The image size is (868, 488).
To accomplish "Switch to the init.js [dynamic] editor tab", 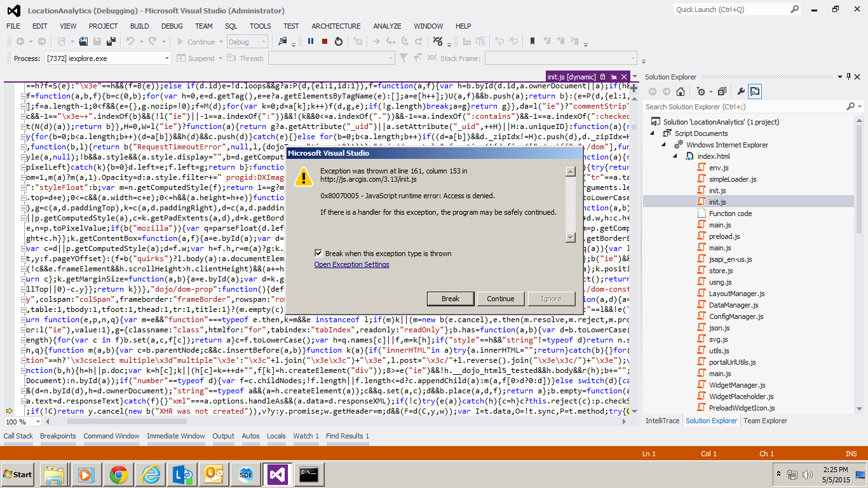I will (x=571, y=76).
